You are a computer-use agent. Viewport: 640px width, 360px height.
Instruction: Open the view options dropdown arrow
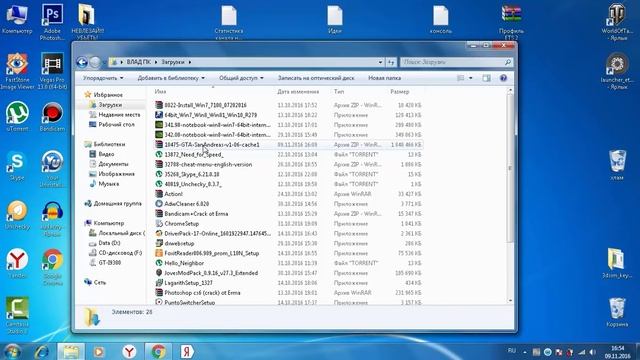coord(471,78)
